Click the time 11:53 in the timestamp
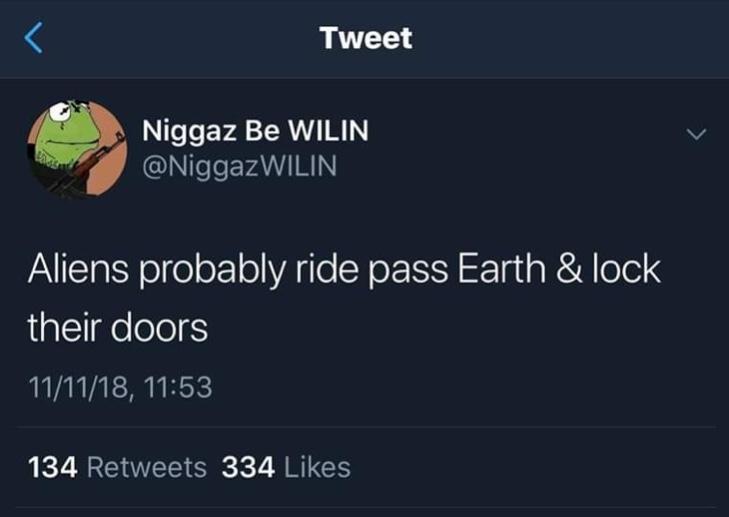Image resolution: width=729 pixels, height=517 pixels. [178, 387]
